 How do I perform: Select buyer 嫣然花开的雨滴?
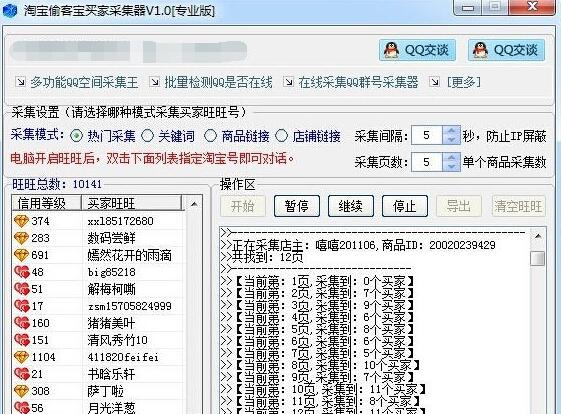coord(130,255)
